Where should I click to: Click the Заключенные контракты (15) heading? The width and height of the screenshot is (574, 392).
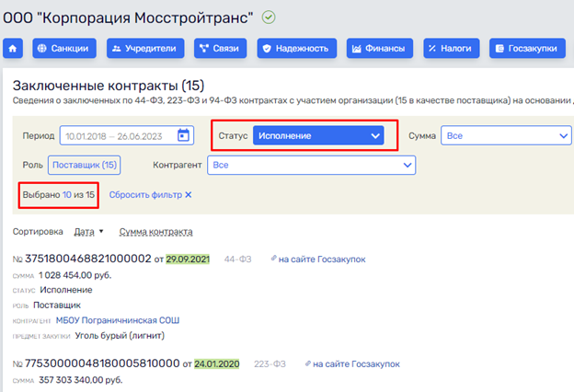pos(109,86)
